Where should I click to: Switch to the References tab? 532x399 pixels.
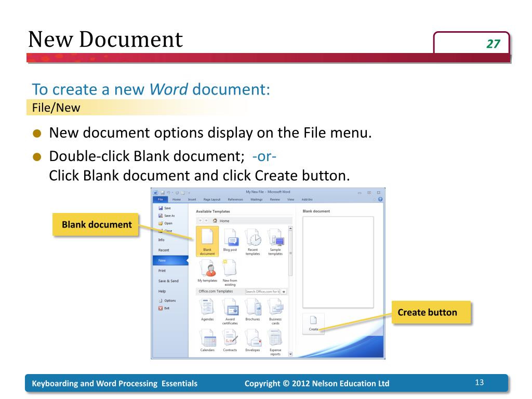235,199
